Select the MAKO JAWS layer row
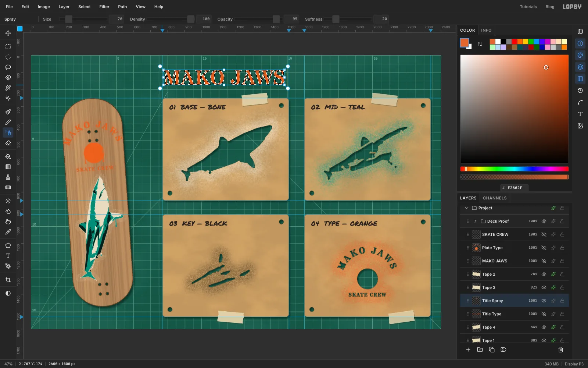Image resolution: width=588 pixels, height=368 pixels. pyautogui.click(x=514, y=261)
